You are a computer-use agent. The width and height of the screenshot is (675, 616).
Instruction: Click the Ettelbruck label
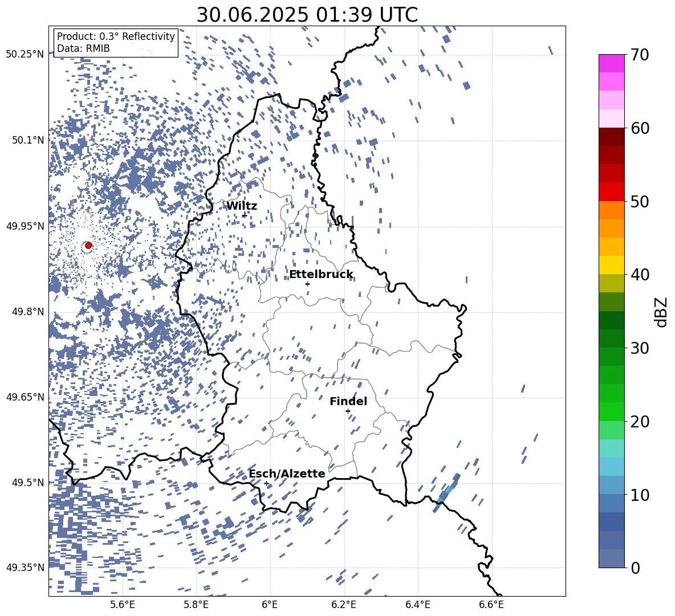[x=321, y=275]
